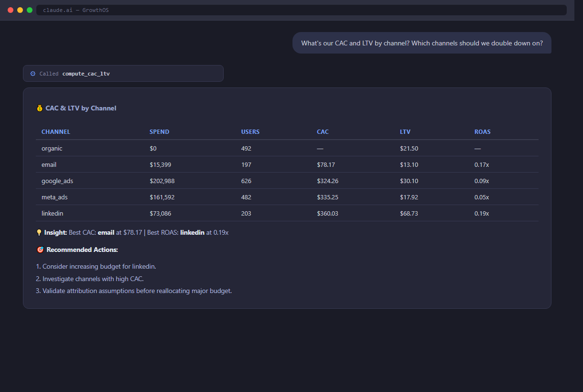The width and height of the screenshot is (583, 392).
Task: Click the green maximize window button
Action: (30, 10)
